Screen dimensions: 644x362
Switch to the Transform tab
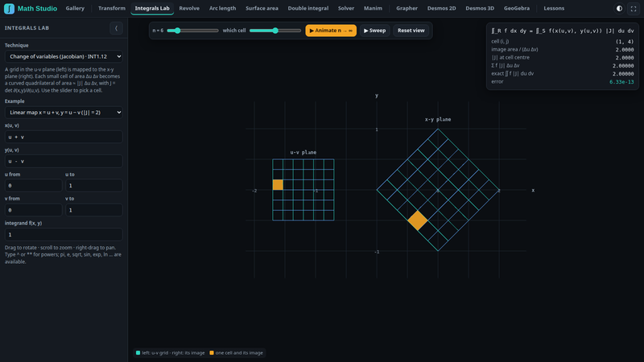(x=112, y=8)
